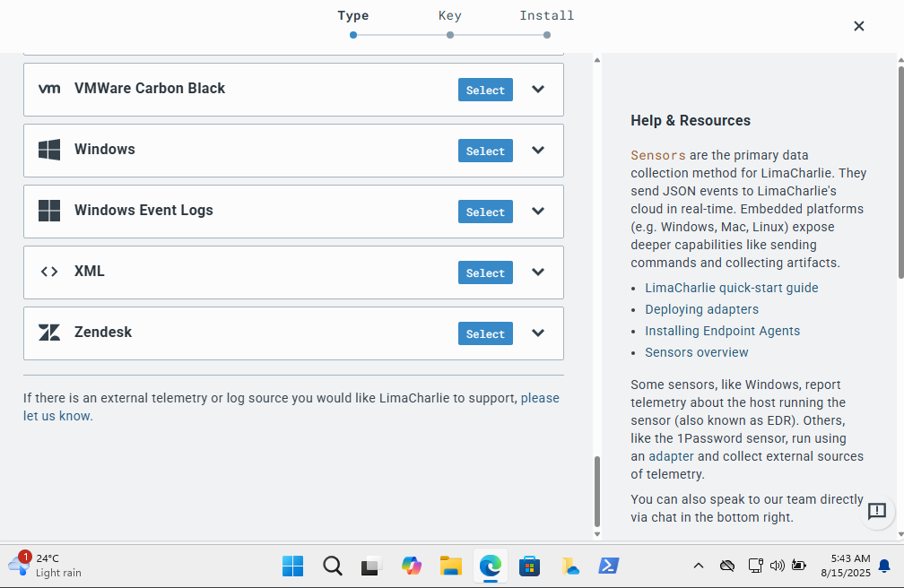This screenshot has width=904, height=588.
Task: Launch Copilot from the taskbar
Action: click(412, 566)
